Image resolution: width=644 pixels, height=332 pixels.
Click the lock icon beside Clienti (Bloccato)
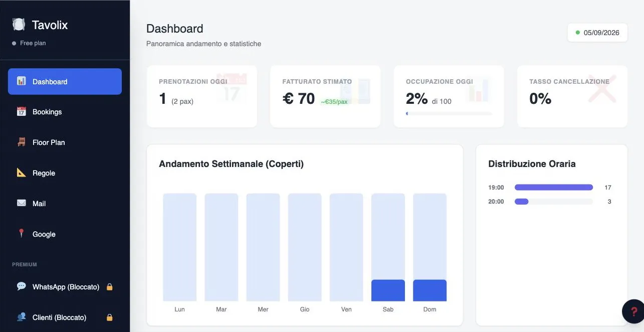[110, 317]
